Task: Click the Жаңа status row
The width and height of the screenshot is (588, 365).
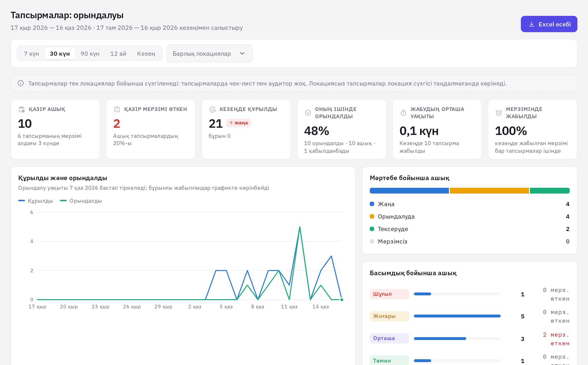Action: pyautogui.click(x=470, y=204)
